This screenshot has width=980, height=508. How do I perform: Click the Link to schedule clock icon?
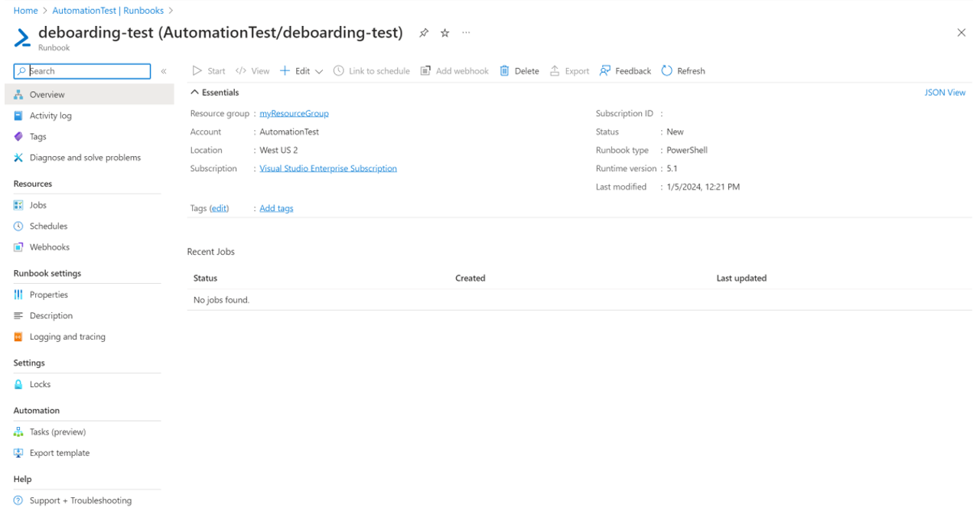(339, 70)
